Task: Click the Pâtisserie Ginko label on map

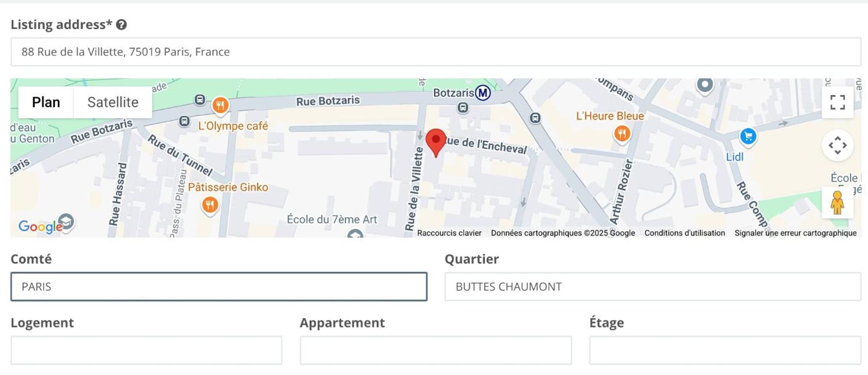Action: (228, 187)
